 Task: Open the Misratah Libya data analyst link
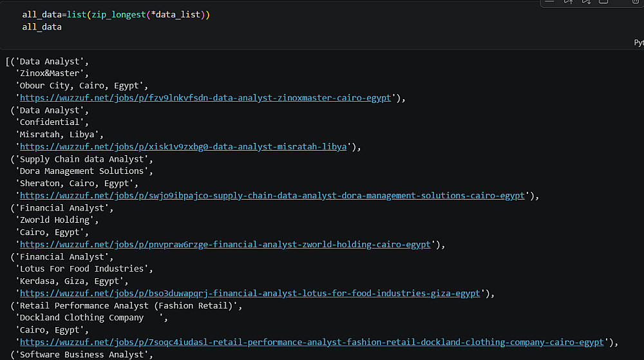tap(184, 147)
